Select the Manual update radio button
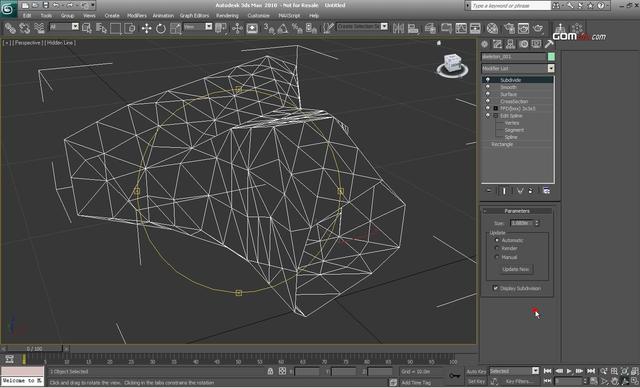This screenshot has height=388, width=640. click(x=497, y=257)
